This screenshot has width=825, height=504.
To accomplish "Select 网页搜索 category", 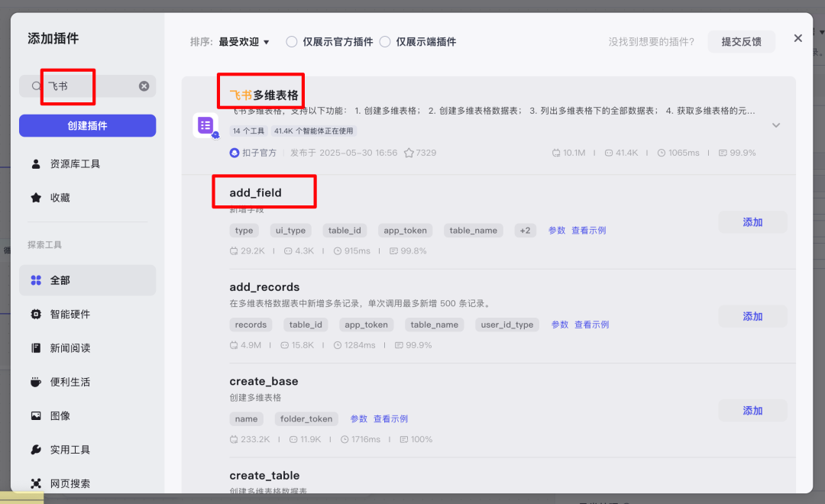I will tap(87, 483).
